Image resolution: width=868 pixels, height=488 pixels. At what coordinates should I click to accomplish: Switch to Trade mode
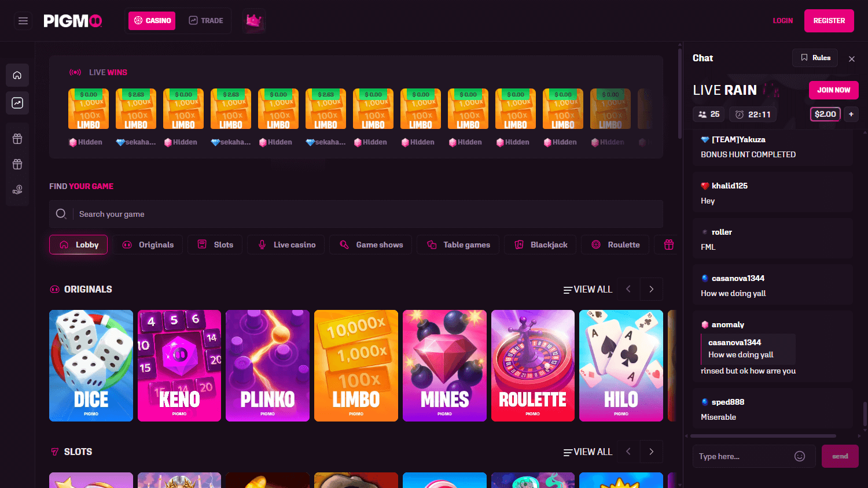pos(206,20)
